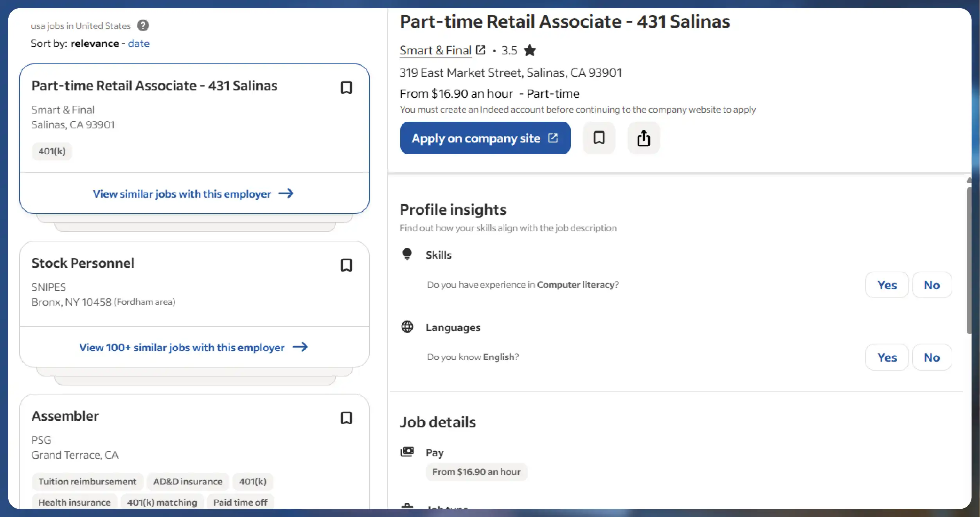The height and width of the screenshot is (517, 980).
Task: Click the star rating icon beside 3.5
Action: [x=530, y=50]
